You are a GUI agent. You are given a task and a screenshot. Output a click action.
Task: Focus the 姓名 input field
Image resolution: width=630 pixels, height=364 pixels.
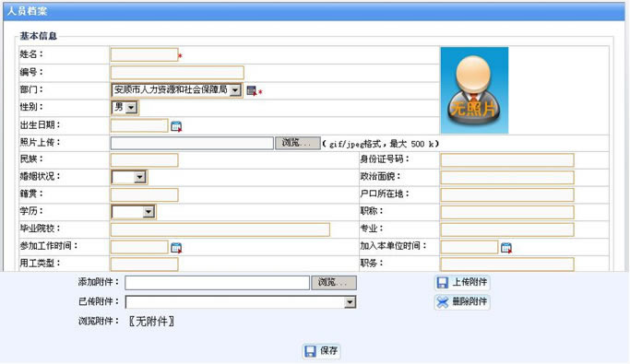pyautogui.click(x=144, y=55)
